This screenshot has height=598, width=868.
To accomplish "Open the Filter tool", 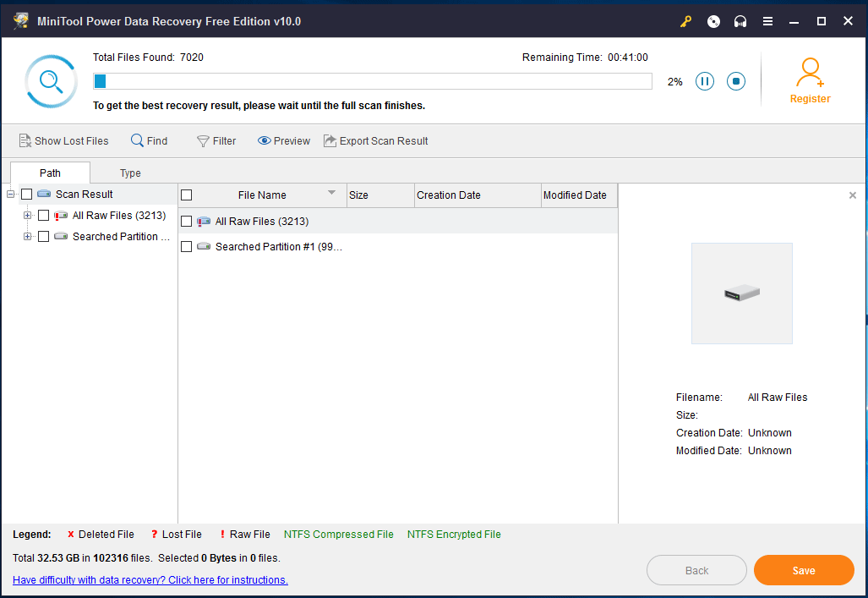I will pyautogui.click(x=216, y=140).
